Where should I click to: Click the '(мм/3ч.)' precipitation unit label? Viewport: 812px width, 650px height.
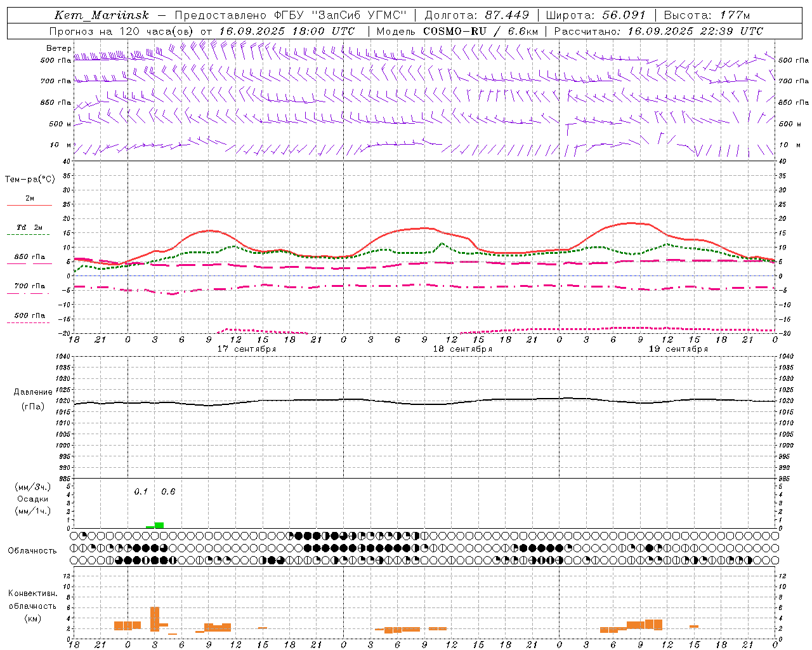point(32,487)
